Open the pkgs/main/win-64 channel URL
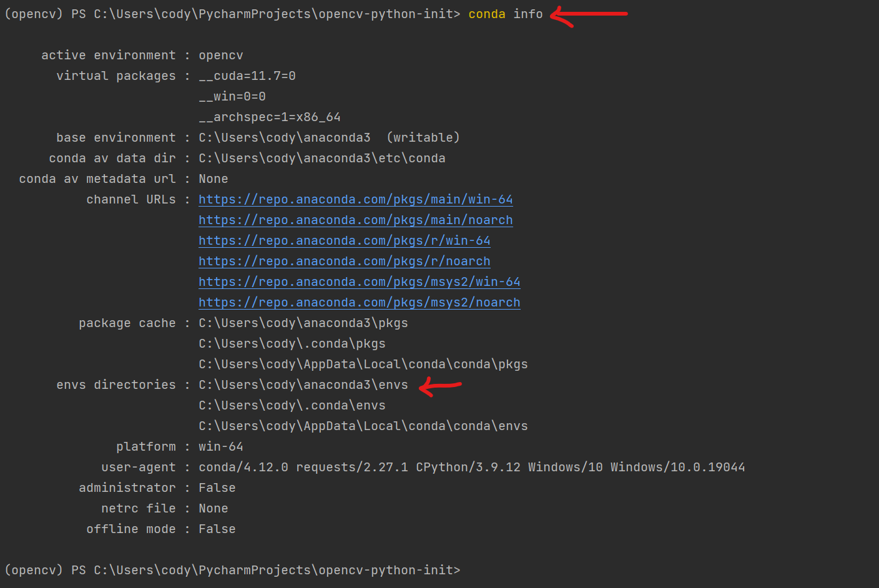 click(355, 200)
